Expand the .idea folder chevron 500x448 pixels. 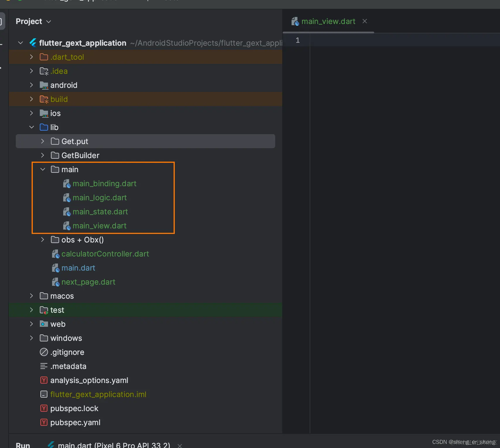(31, 71)
